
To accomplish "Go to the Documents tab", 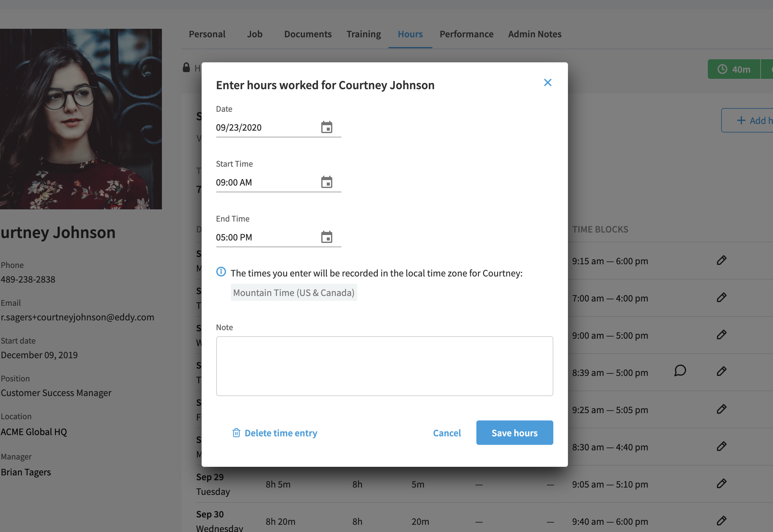I will click(x=308, y=34).
